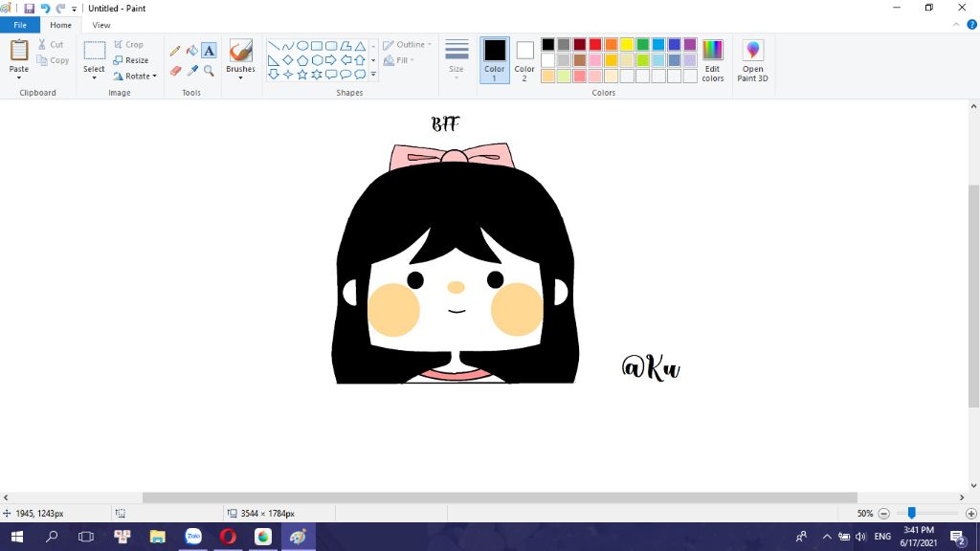Choose the Right arrow shape

[x=330, y=60]
